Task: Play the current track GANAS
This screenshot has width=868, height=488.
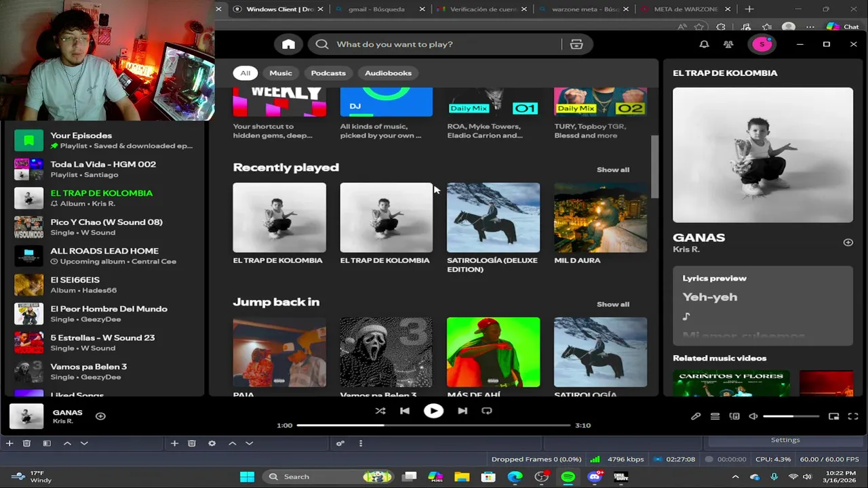Action: [x=433, y=411]
